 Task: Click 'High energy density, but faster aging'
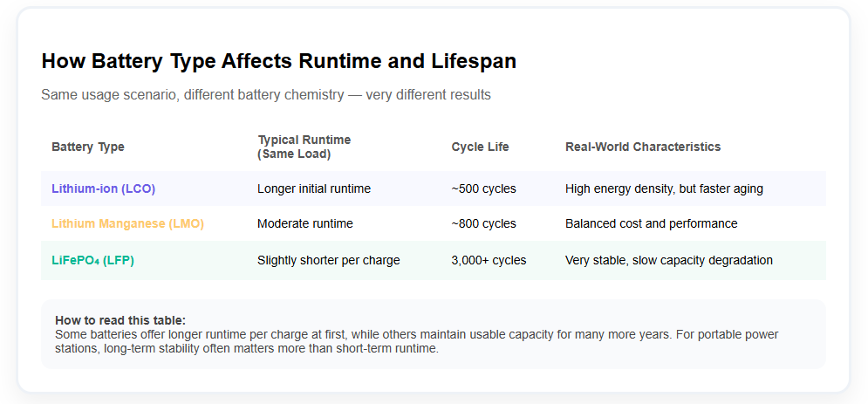pos(665,188)
